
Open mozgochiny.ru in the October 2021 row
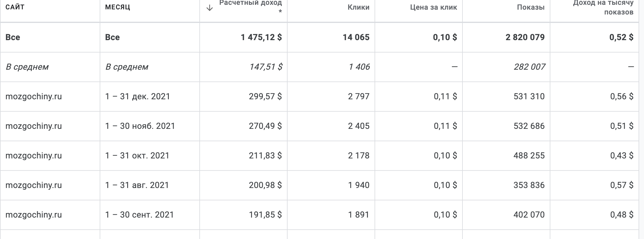click(x=34, y=156)
